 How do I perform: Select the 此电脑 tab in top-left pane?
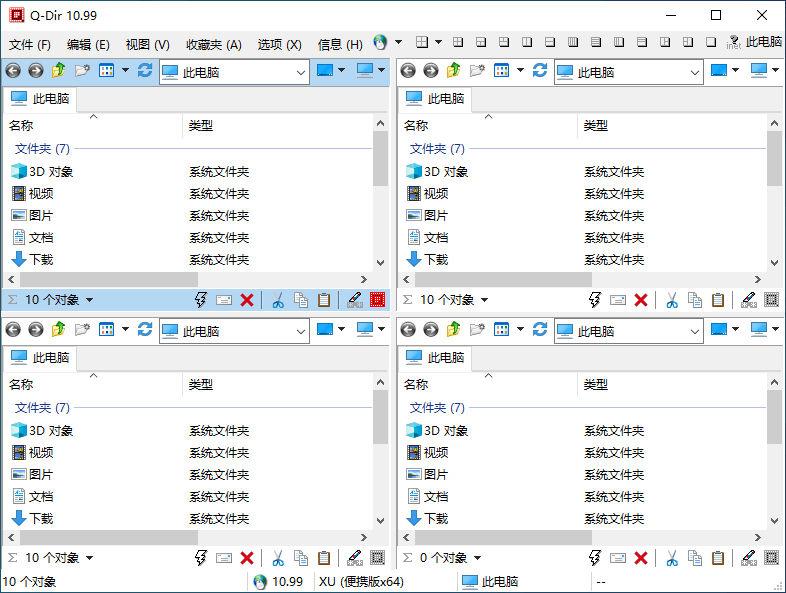point(40,99)
